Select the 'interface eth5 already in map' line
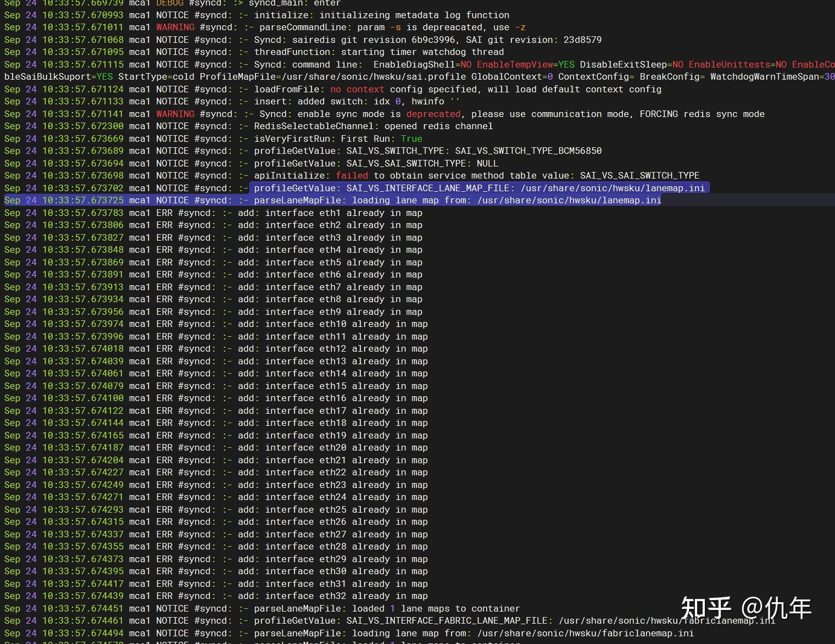 [344, 262]
